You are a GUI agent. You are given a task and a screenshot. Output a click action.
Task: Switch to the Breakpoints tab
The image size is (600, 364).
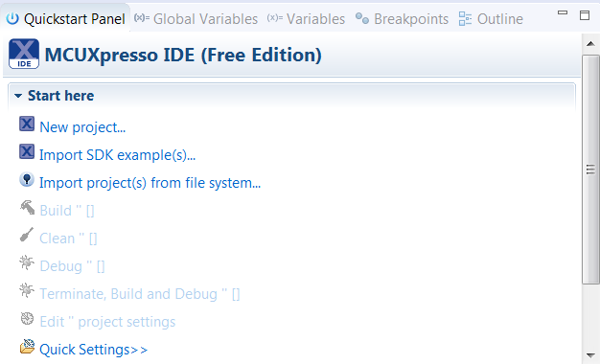point(402,19)
